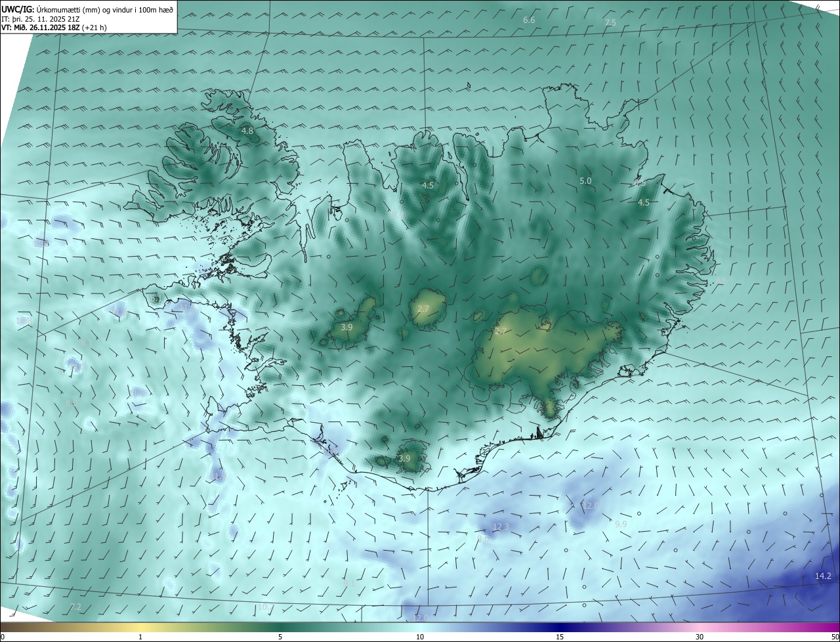Screen dimensions: 840x642
Task: Click the title line "UWC/IG: Úrkomumætti (mm) og vindur í 100m hæð"
Action: point(88,9)
